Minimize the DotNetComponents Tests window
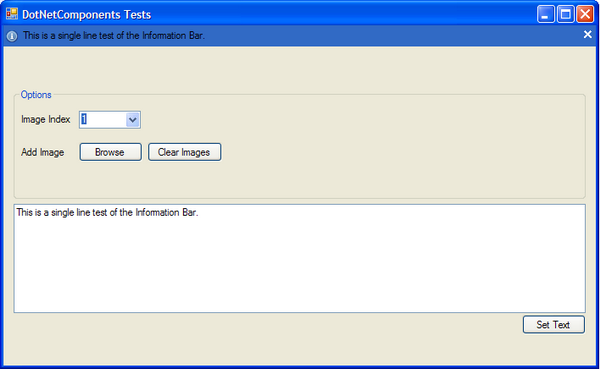Viewport: 600px width, 369px height. (x=545, y=15)
